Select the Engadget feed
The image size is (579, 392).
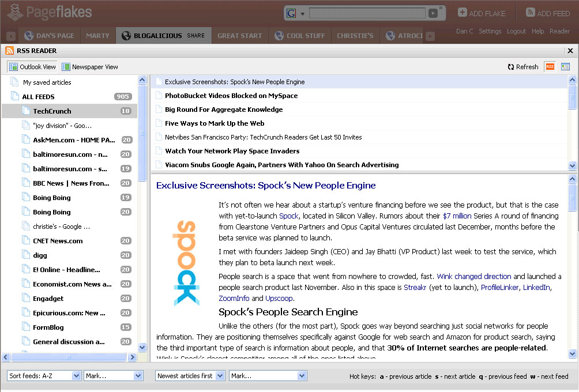coord(48,299)
